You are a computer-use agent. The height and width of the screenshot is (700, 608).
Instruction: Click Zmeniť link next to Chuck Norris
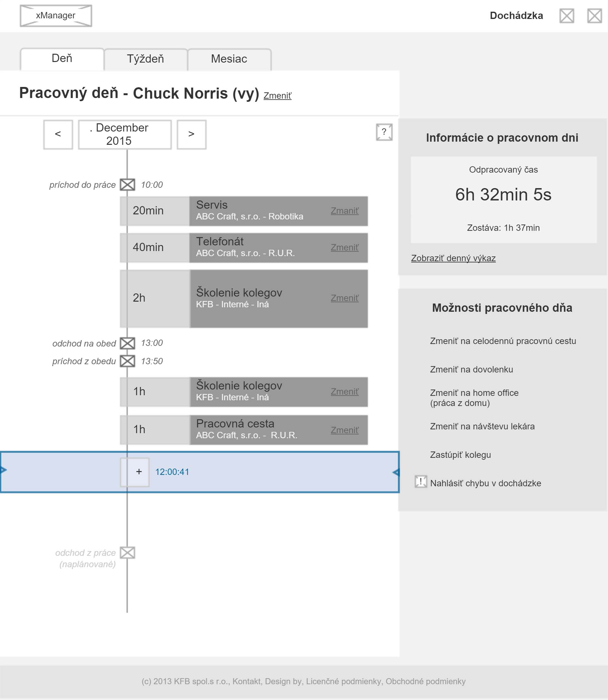(277, 96)
